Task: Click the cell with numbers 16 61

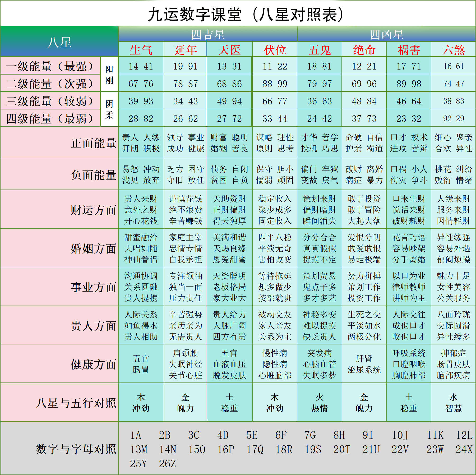Action: pos(454,66)
